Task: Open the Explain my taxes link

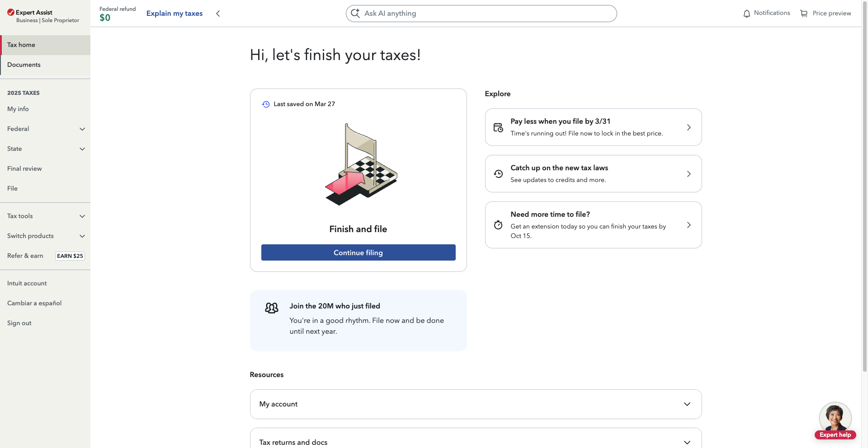Action: coord(175,14)
